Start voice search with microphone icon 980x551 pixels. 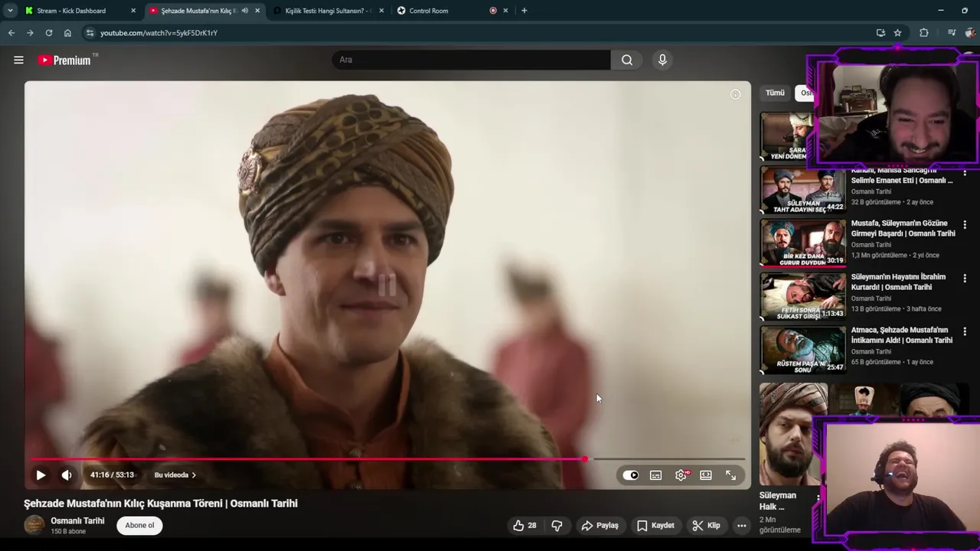[662, 60]
